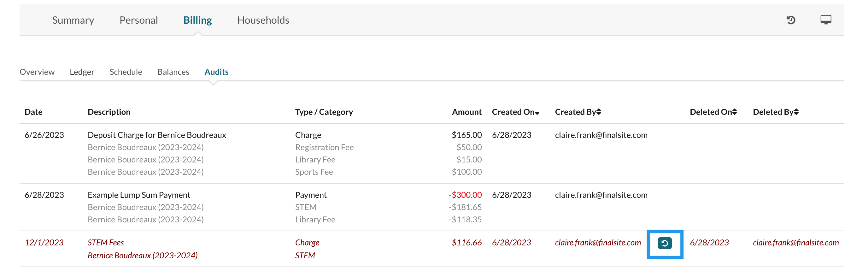Switch to the Ledger sub-tab
The image size is (868, 270).
pos(82,72)
